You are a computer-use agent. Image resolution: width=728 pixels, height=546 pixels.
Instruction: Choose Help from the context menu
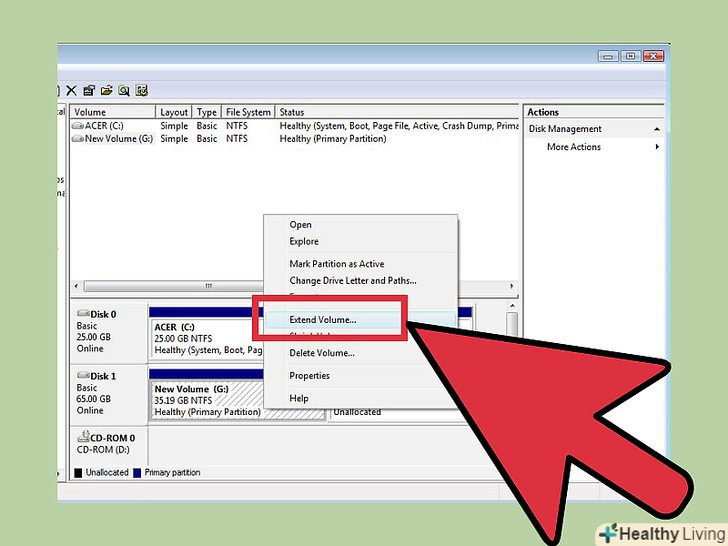click(299, 398)
